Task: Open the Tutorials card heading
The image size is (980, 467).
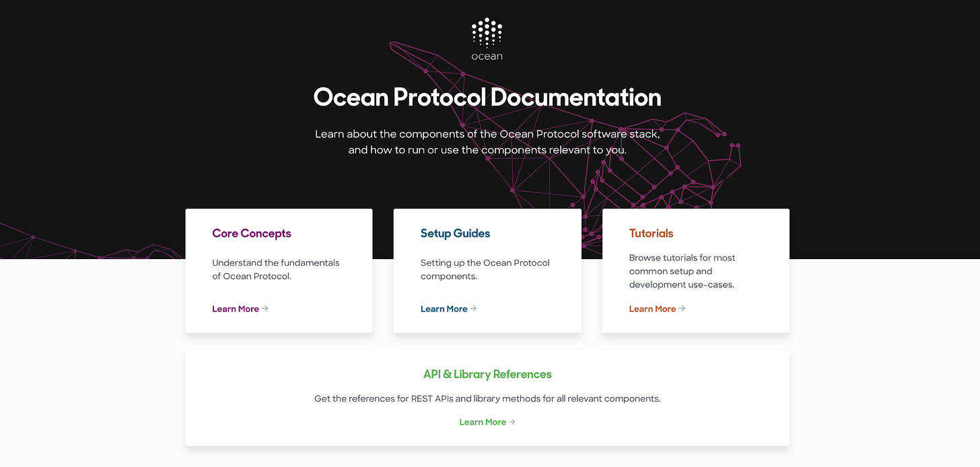Action: pos(652,233)
